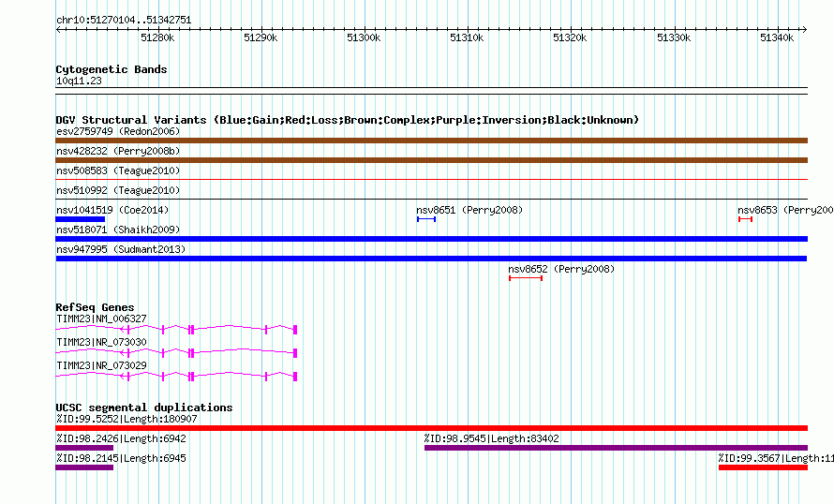Image resolution: width=834 pixels, height=504 pixels.
Task: Click the nsv518071 (Shaikh2009) blue bar
Action: coord(431,239)
